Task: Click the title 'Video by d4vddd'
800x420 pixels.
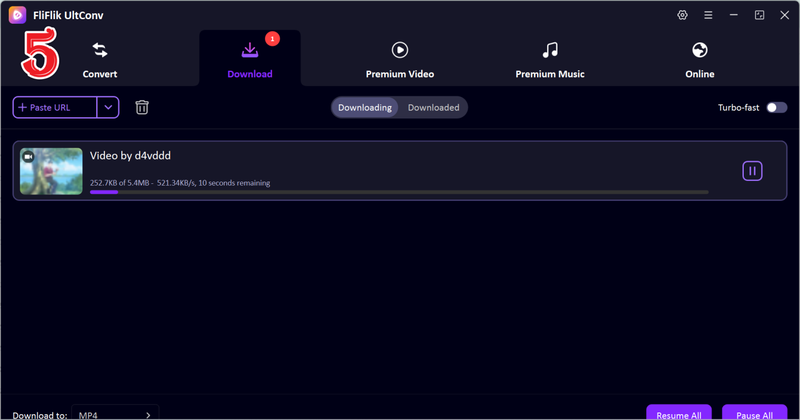Action: tap(130, 156)
